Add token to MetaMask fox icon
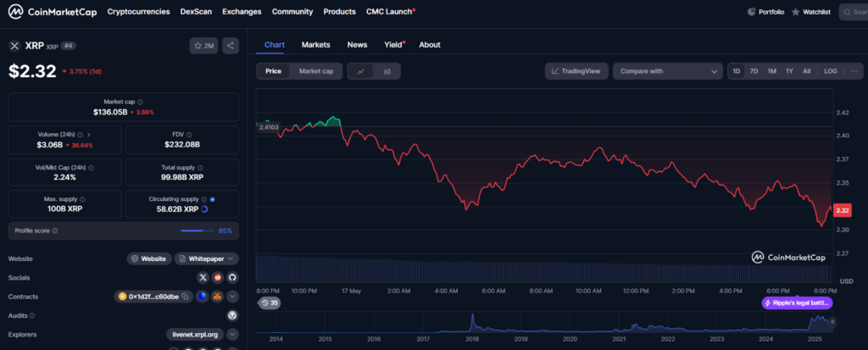 tap(218, 297)
